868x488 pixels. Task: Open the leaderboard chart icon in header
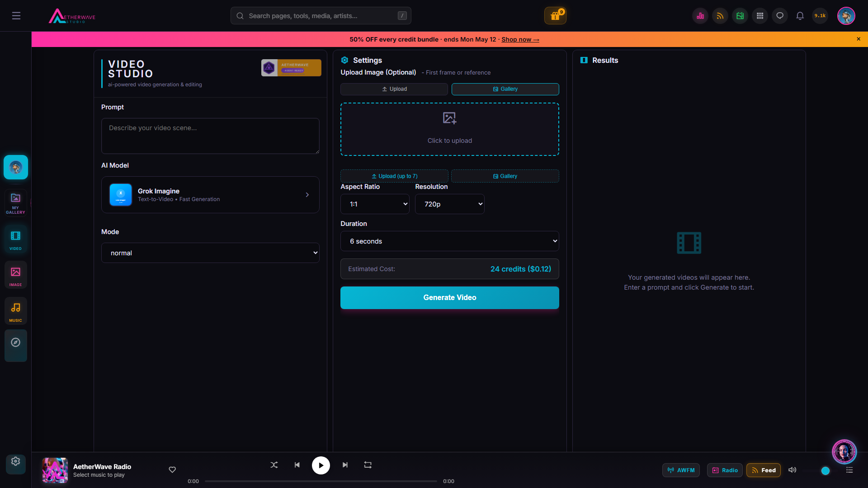point(700,16)
